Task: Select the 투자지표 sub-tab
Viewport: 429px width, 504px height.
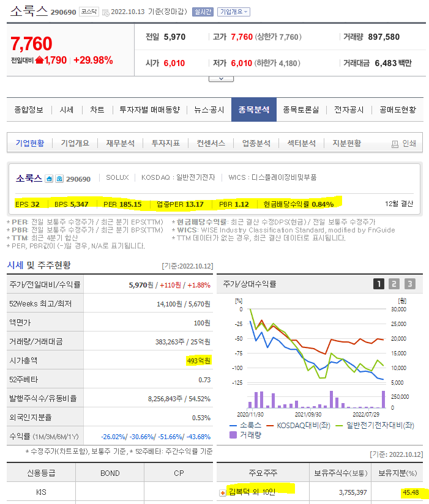Action: click(x=166, y=143)
